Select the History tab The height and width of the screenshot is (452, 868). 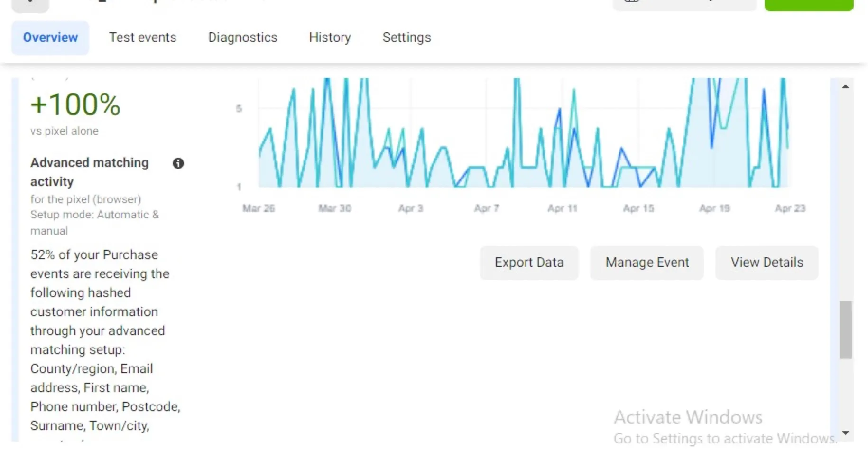[x=330, y=38]
